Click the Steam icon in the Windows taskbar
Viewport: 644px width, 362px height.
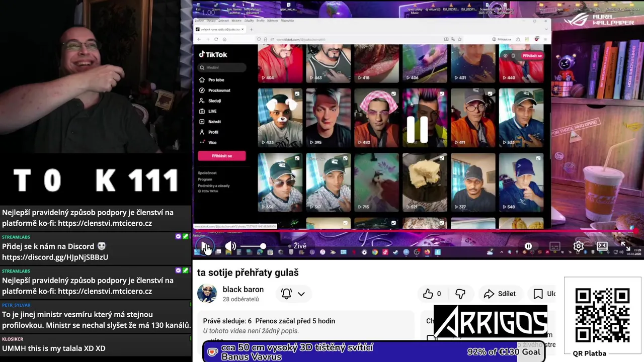coord(395,252)
